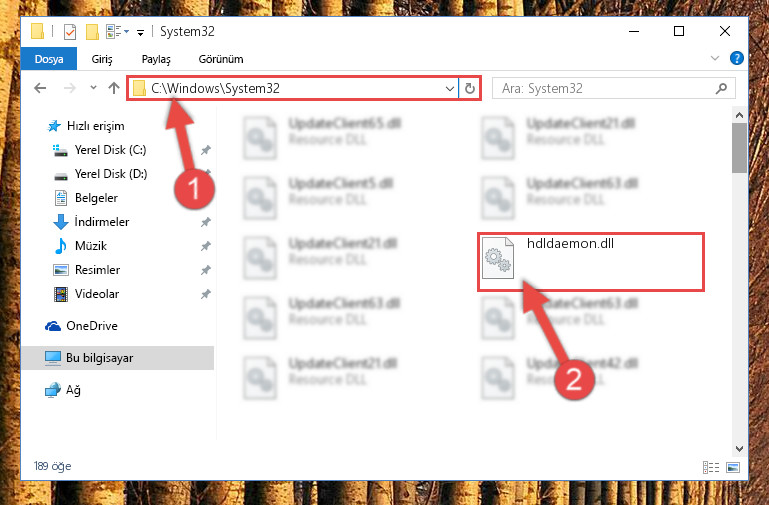Click the search magnifier icon
The height and width of the screenshot is (505, 769).
[721, 89]
